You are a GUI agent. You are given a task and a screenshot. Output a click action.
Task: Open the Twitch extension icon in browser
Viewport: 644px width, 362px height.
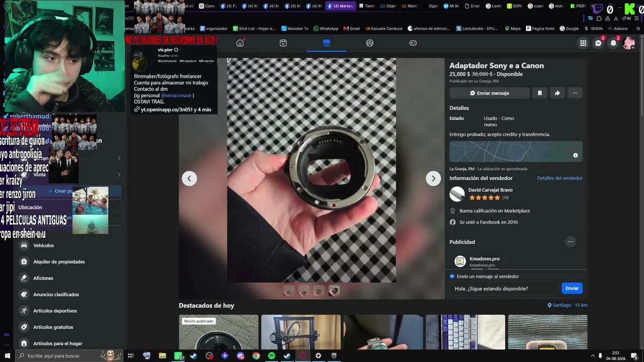click(598, 8)
